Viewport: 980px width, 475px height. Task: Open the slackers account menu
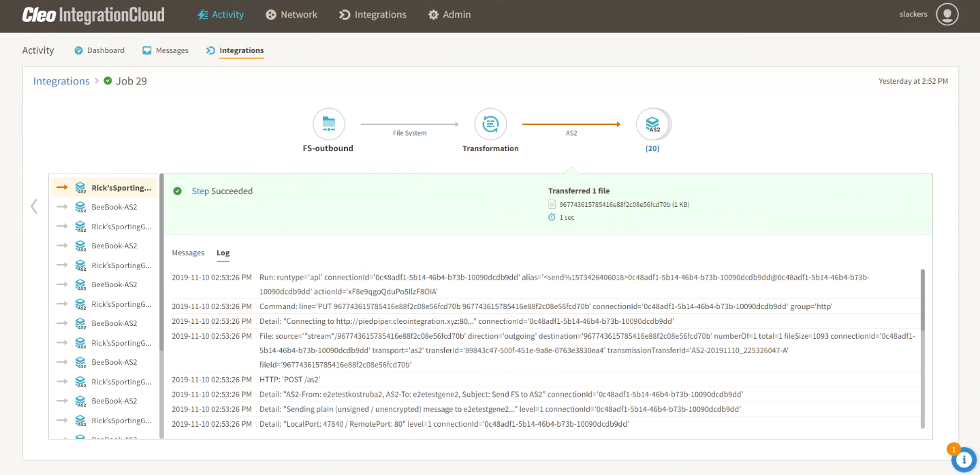[x=913, y=14]
